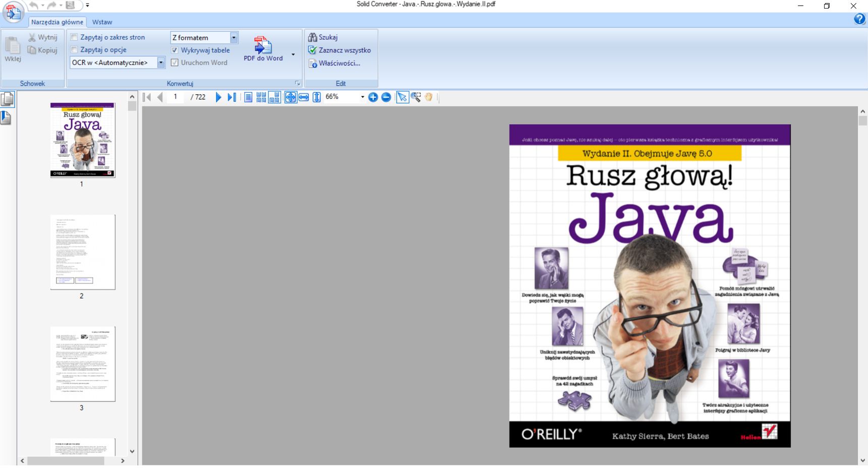Click document view scroll up arrow
Image resolution: width=868 pixels, height=469 pixels.
click(x=862, y=111)
